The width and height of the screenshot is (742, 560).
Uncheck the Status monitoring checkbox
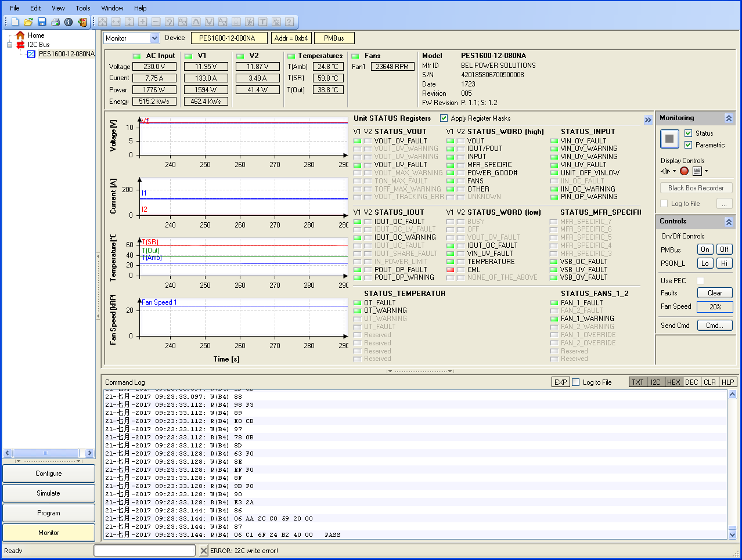click(688, 133)
